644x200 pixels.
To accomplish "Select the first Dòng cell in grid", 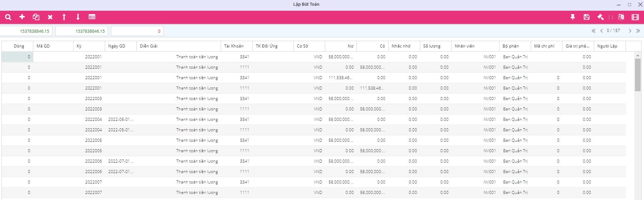I will (18, 57).
